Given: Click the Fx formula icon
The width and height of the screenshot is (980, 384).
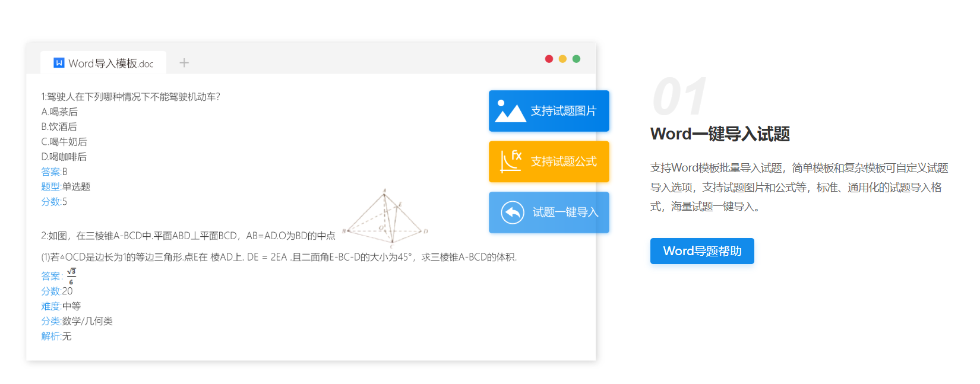Looking at the screenshot, I should [x=510, y=161].
